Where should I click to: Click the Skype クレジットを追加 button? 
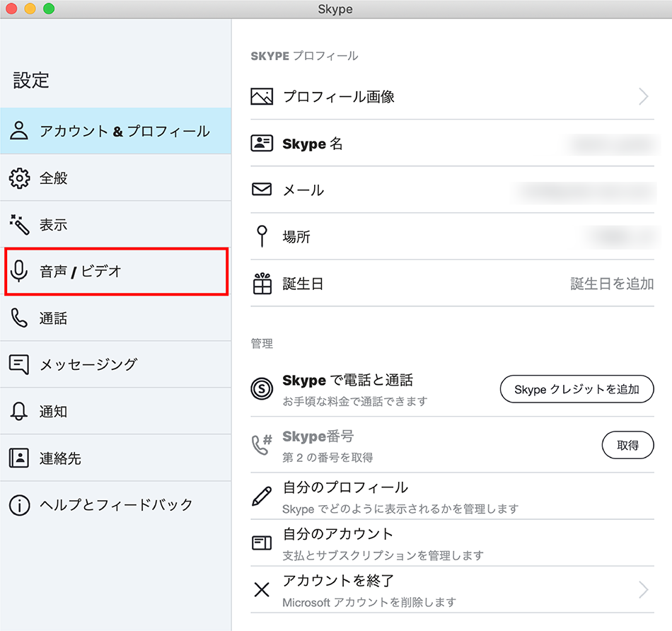pyautogui.click(x=577, y=389)
